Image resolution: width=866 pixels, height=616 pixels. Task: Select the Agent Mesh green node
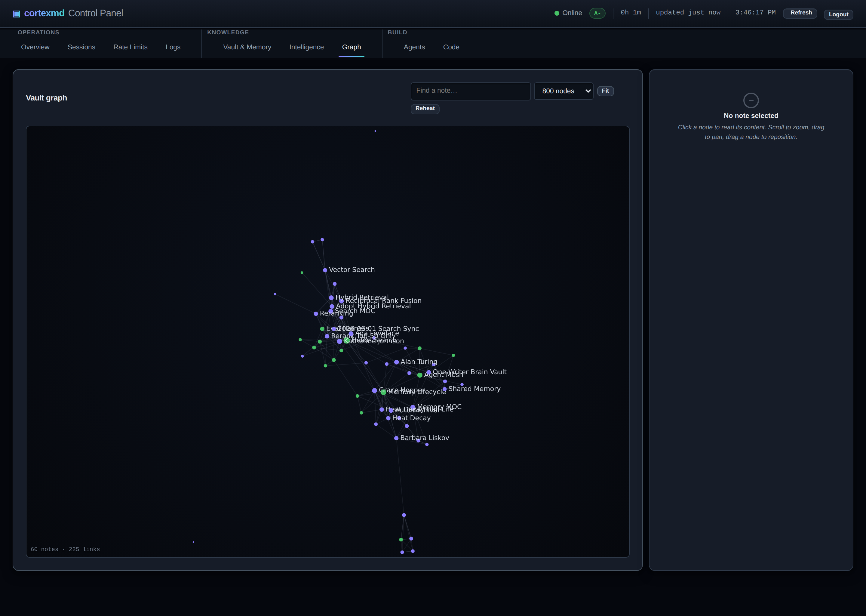coord(420,375)
